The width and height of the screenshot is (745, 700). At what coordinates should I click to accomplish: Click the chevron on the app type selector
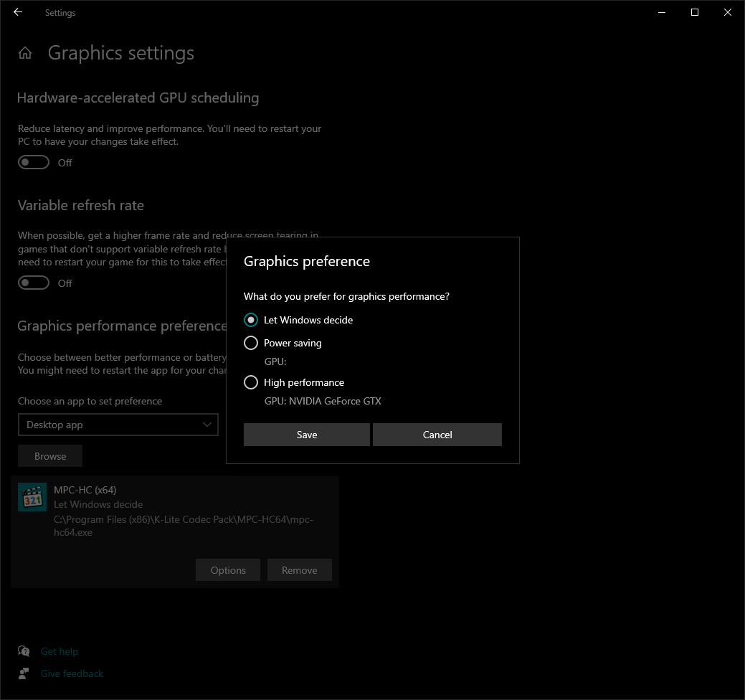coord(207,424)
